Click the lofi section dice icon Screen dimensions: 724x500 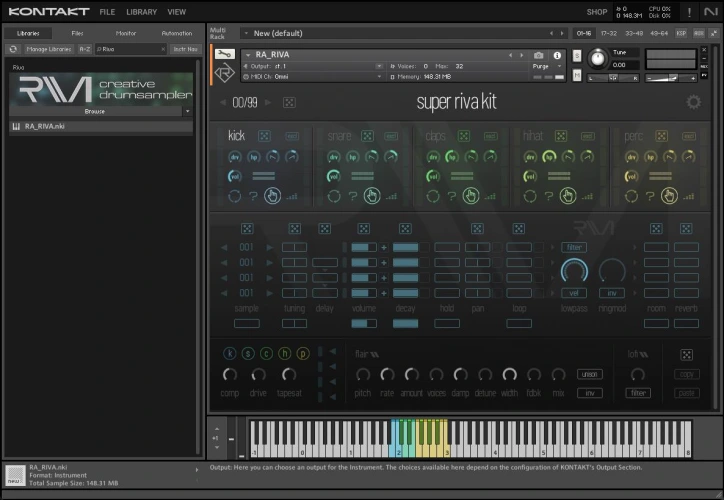pyautogui.click(x=686, y=354)
